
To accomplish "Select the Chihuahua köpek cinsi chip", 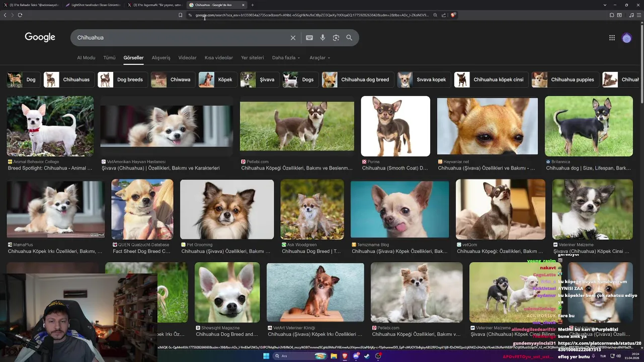I will [491, 79].
